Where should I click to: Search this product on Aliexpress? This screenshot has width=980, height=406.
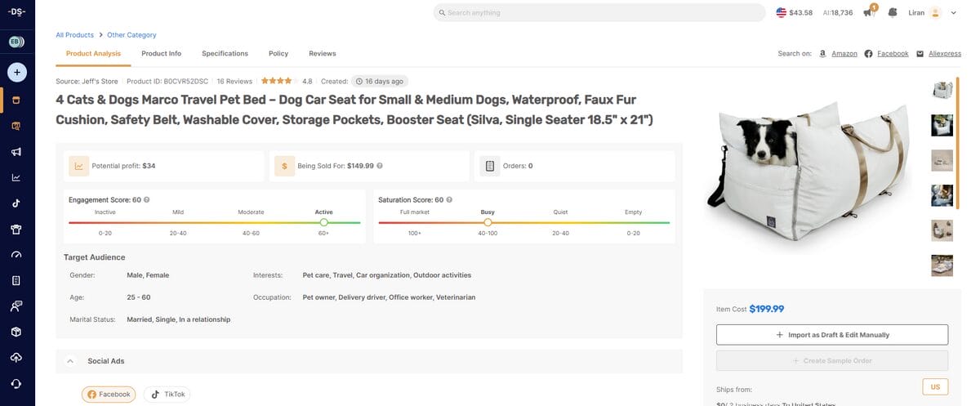click(944, 53)
